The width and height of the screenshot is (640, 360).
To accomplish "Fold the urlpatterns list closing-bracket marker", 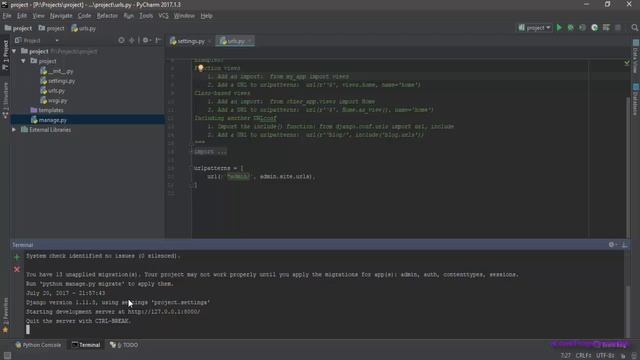I will [x=191, y=185].
